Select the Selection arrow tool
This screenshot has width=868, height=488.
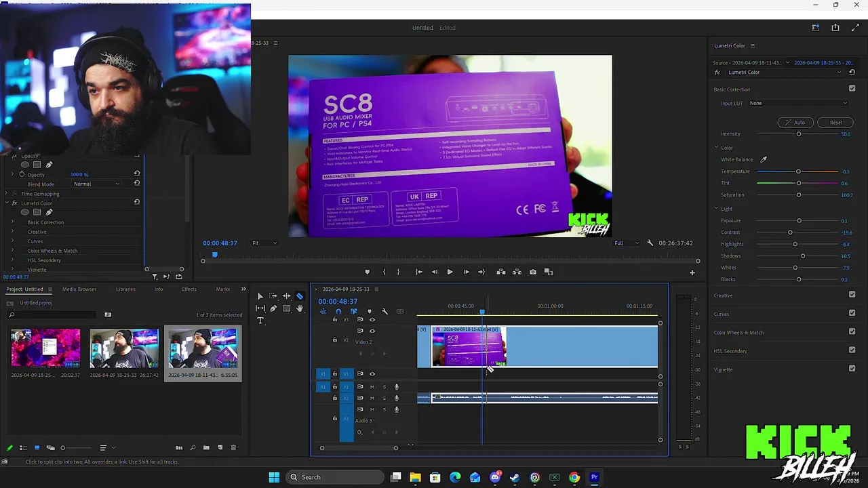coord(260,296)
